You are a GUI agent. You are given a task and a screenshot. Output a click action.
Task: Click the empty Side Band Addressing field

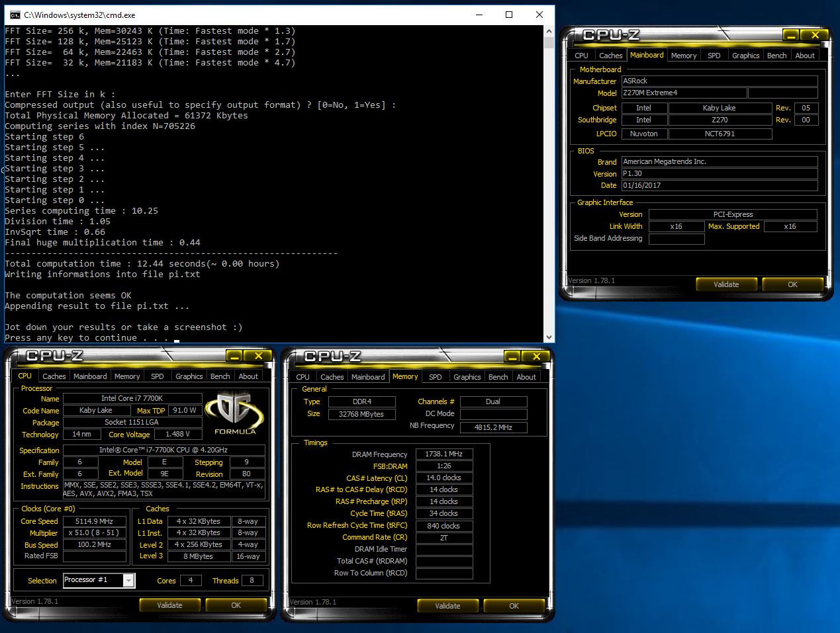pyautogui.click(x=677, y=239)
